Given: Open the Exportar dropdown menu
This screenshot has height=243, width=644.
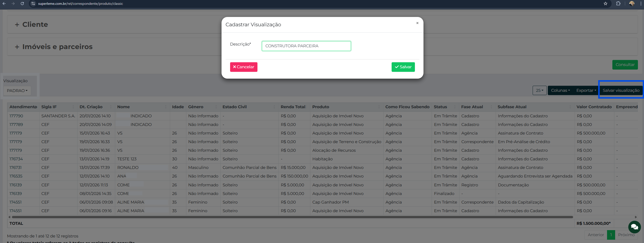Looking at the screenshot, I should pos(586,90).
